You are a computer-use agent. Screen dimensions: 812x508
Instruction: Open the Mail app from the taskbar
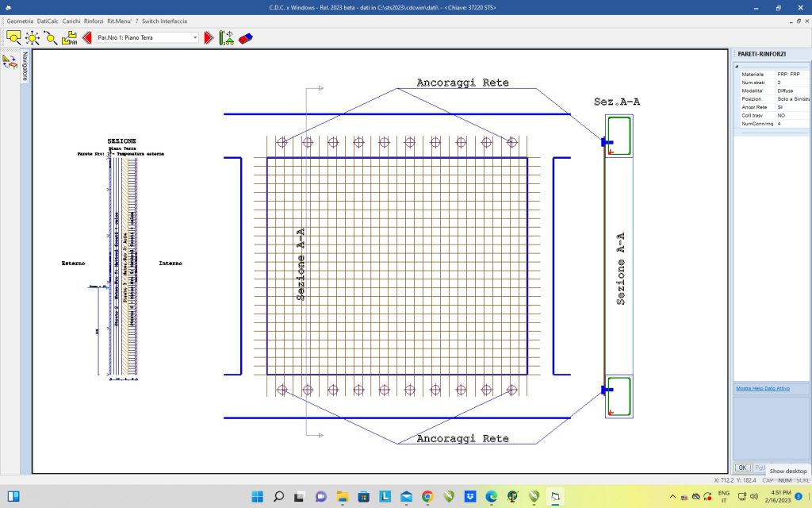coord(406,496)
